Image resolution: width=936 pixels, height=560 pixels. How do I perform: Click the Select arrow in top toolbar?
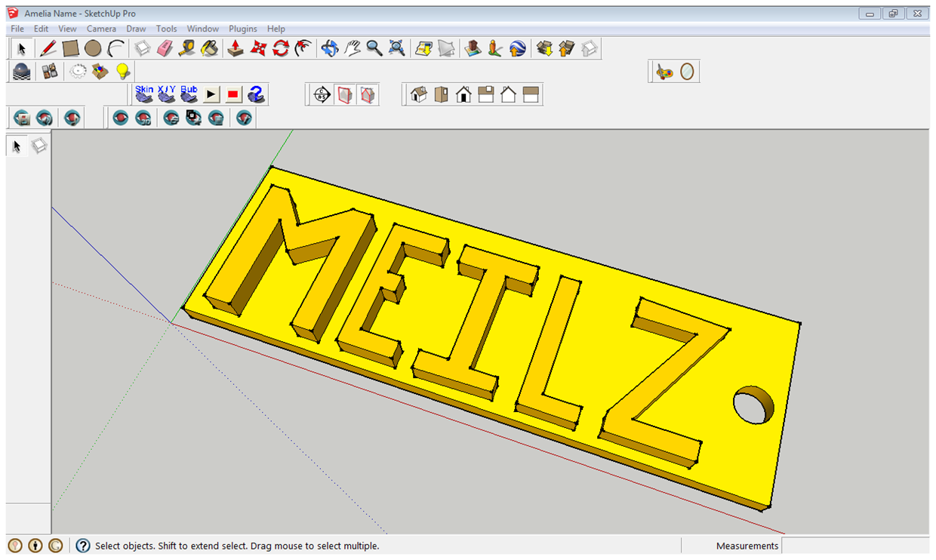(x=22, y=48)
